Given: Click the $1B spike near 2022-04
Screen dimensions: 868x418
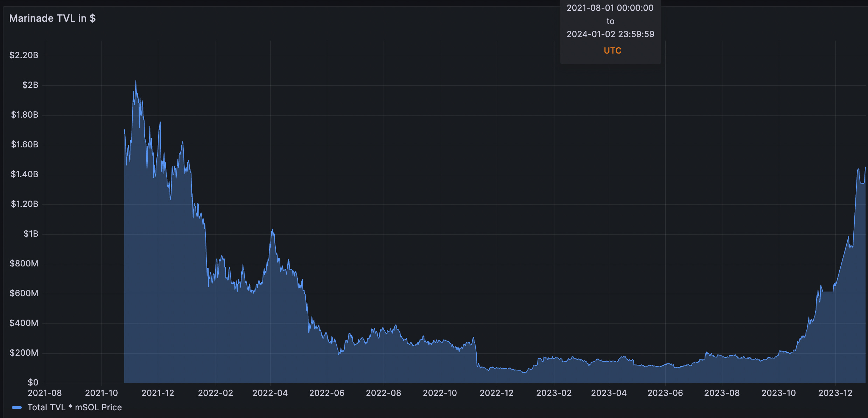Looking at the screenshot, I should click(x=273, y=230).
